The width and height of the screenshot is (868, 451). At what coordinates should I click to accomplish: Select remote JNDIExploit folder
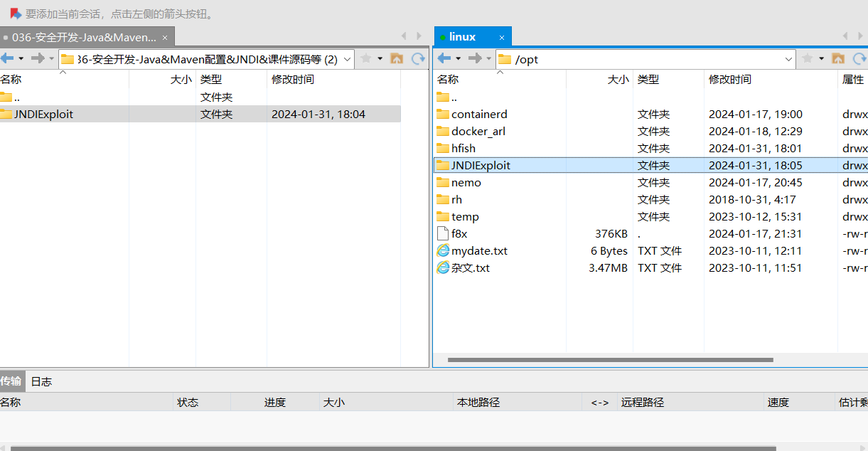click(x=650, y=165)
